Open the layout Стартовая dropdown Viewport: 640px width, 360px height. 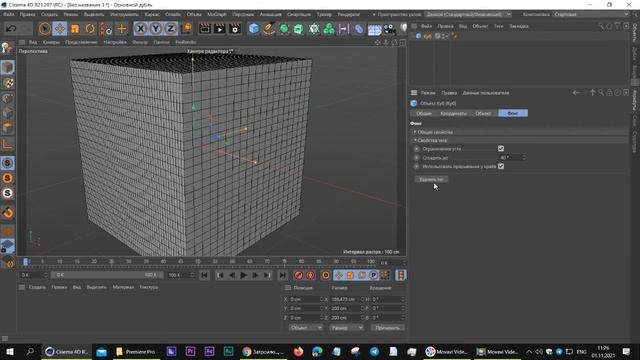591,14
